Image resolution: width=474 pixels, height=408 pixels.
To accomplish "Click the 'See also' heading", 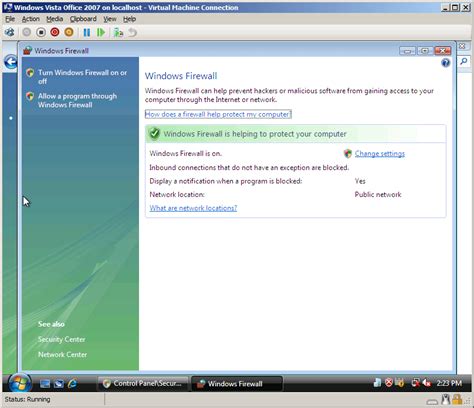I will [x=51, y=324].
